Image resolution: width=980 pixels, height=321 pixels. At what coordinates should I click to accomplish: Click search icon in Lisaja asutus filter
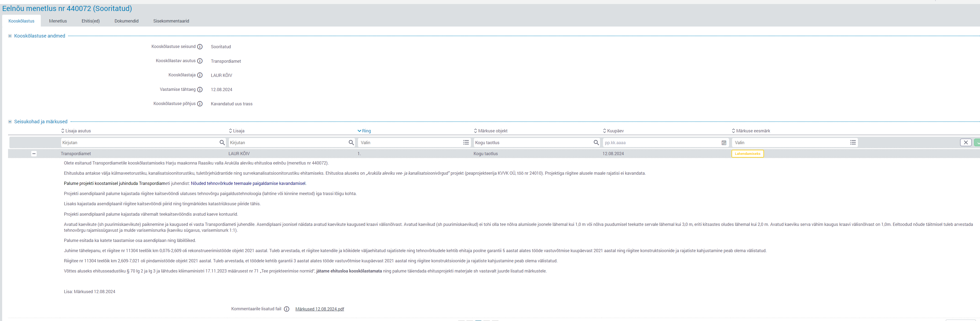[x=222, y=143]
